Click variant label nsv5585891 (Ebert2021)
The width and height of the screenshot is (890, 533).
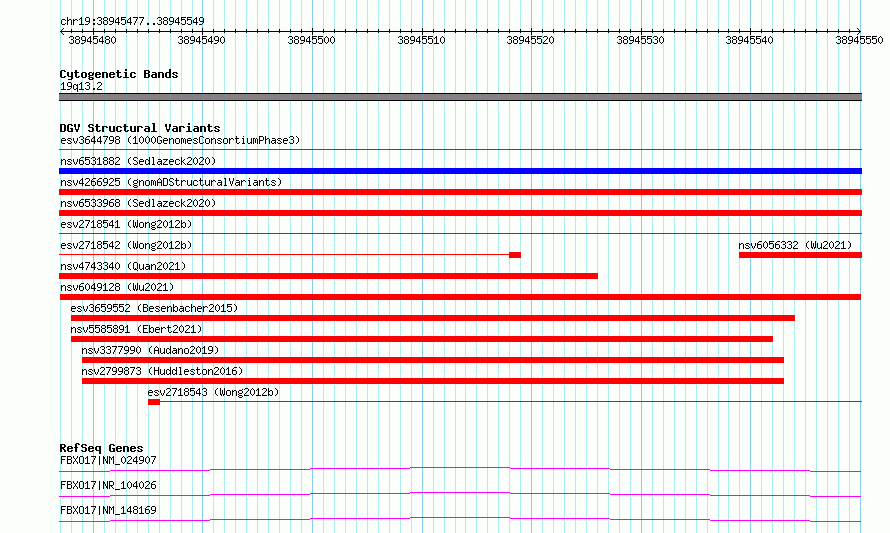point(136,329)
